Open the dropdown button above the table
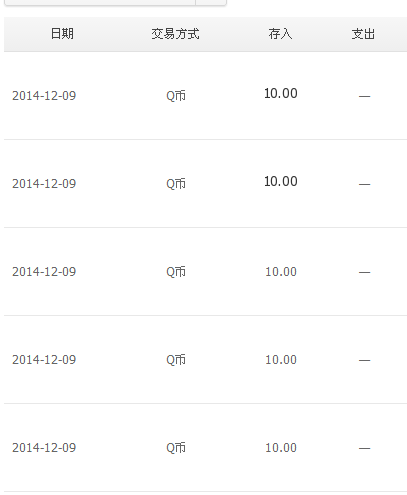 coord(211,2)
